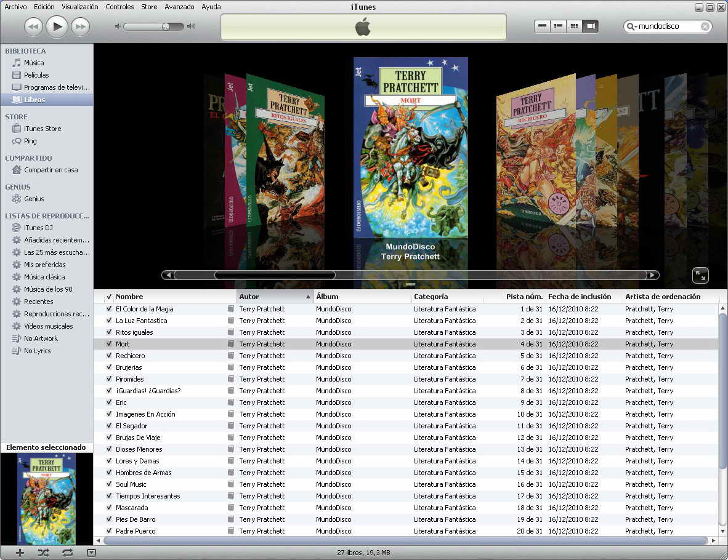Add a new playlist with plus button
Viewport: 728px width, 560px height.
pos(20,553)
